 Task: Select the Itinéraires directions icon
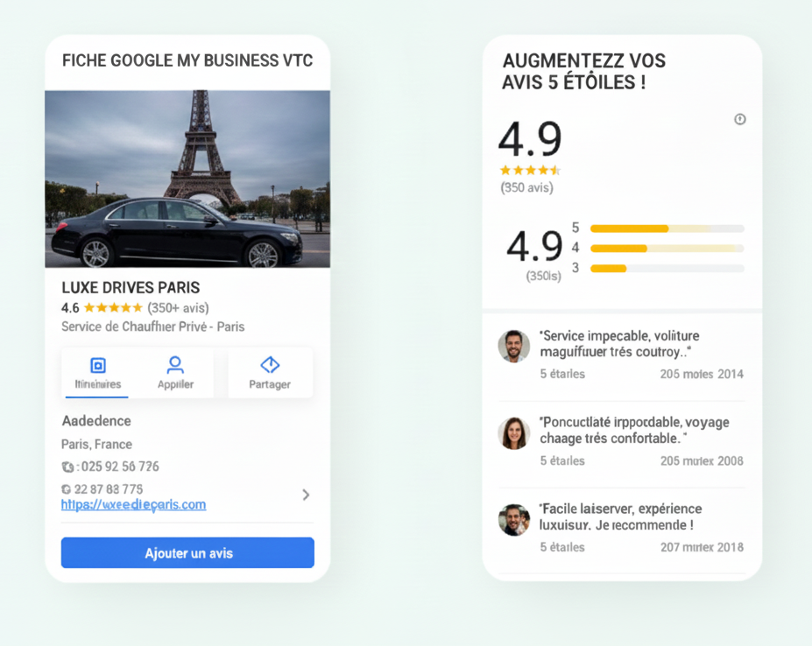point(99,362)
